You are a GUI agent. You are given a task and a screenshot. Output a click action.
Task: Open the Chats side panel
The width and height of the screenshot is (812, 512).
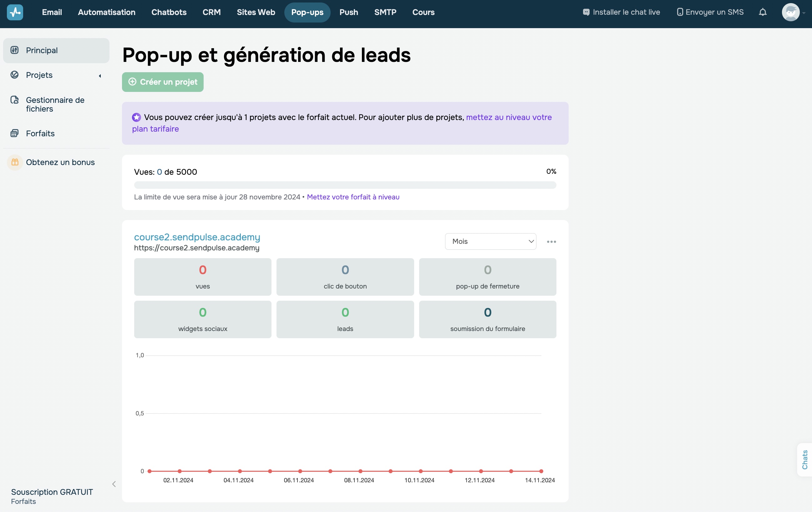tap(804, 459)
